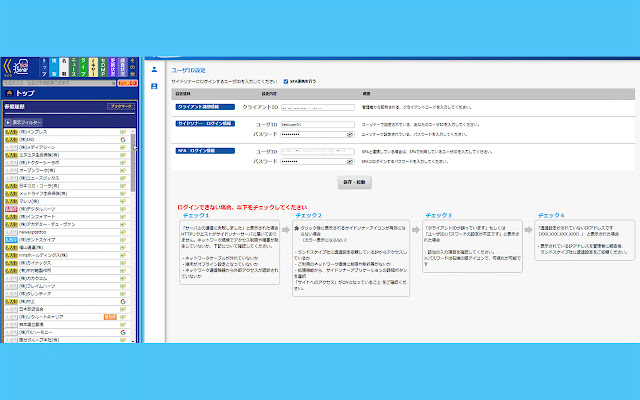Image resolution: width=640 pixels, height=400 pixels.
Task: Switch to the トップ tab
Action: (44, 67)
